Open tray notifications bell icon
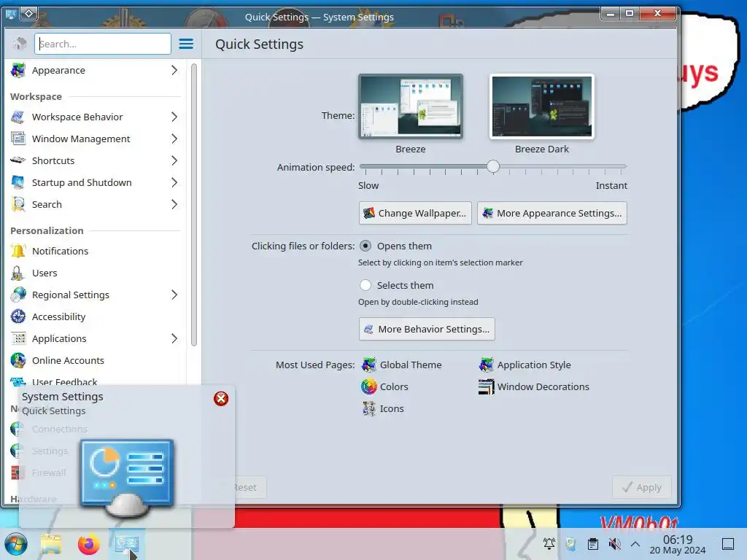Screen dimensions: 747x560 [x=549, y=543]
